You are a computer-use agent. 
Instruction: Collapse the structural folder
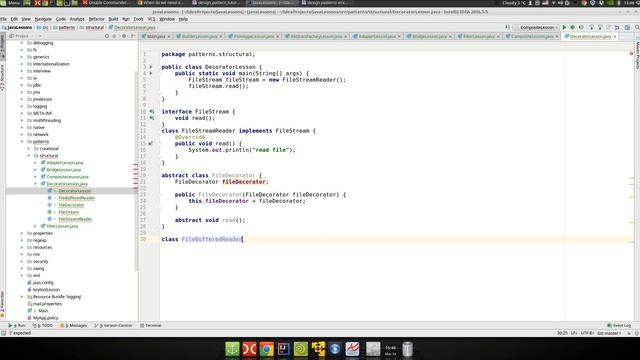(x=29, y=156)
